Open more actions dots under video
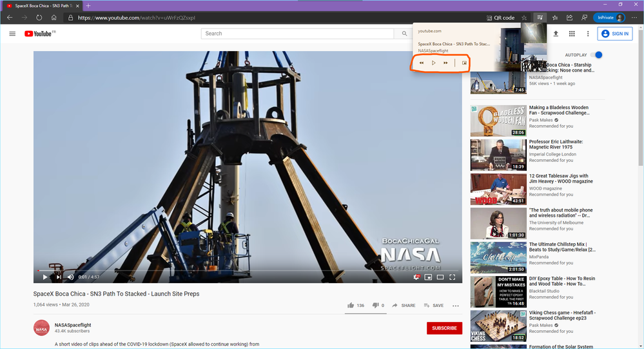 456,305
